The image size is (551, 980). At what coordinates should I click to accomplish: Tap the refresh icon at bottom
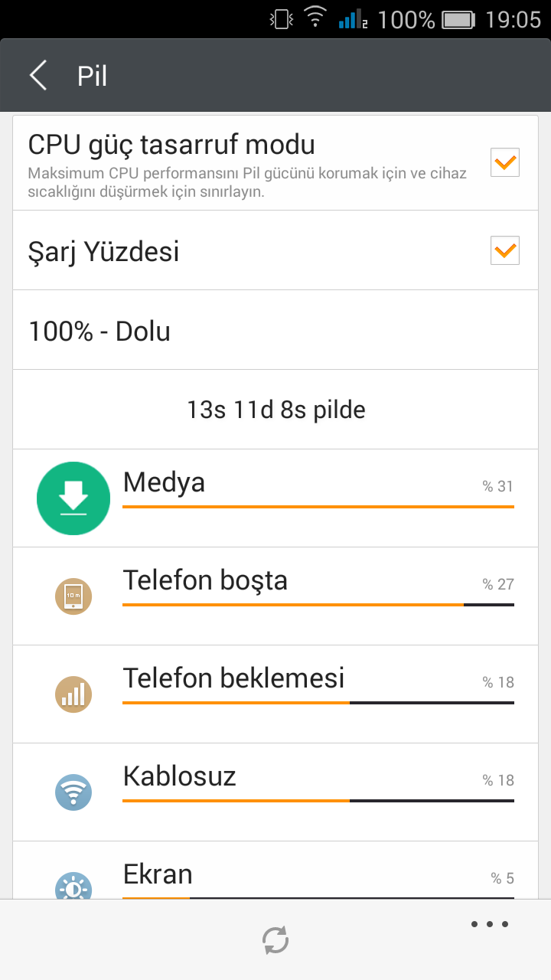(x=275, y=939)
